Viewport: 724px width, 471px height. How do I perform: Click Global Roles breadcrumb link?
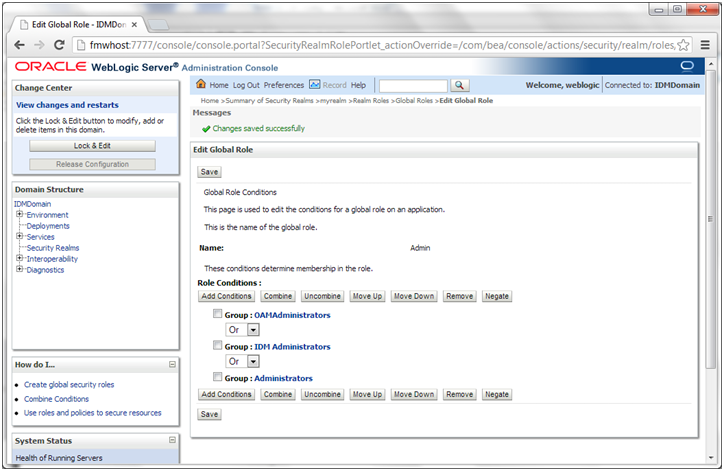[x=414, y=101]
